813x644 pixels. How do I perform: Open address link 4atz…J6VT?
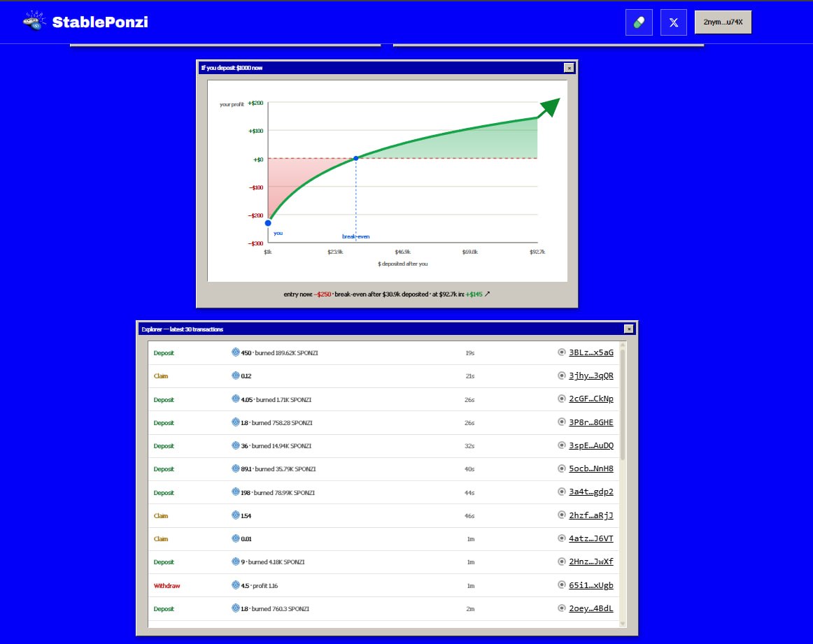(x=591, y=538)
